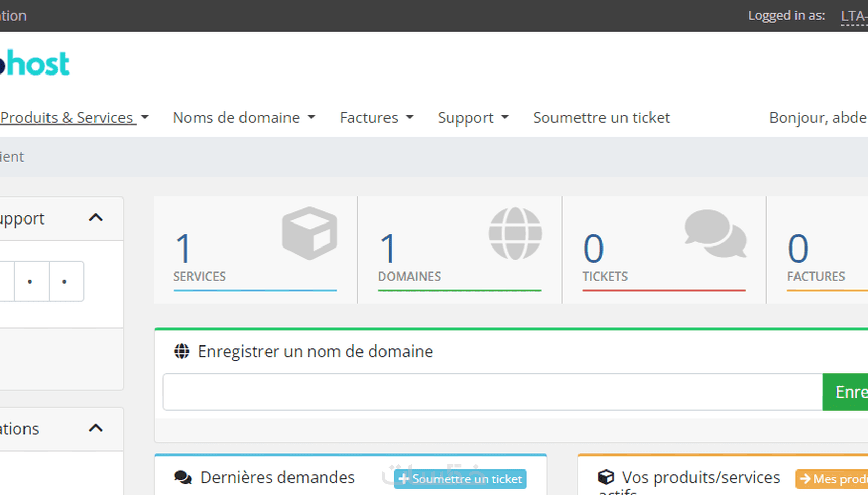Collapse the Support sidebar panel chevron
Image resolution: width=868 pixels, height=495 pixels.
96,218
